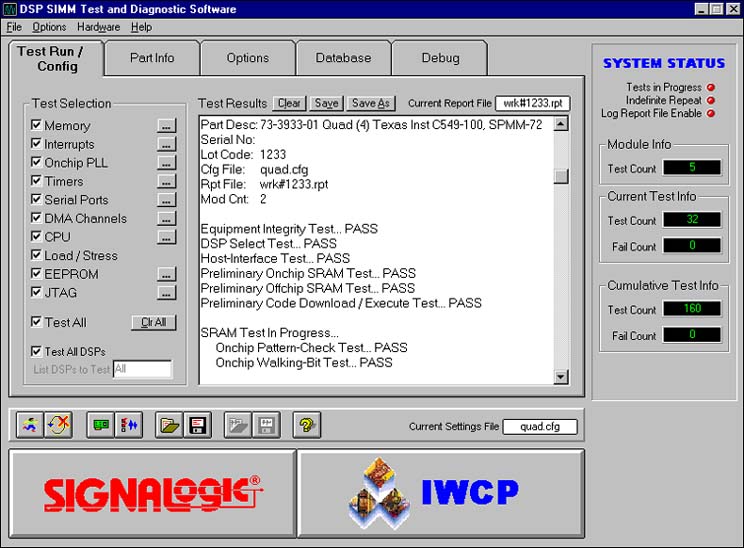This screenshot has width=744, height=548.
Task: Click the signal arrows diagnostic icon
Action: coord(129,425)
